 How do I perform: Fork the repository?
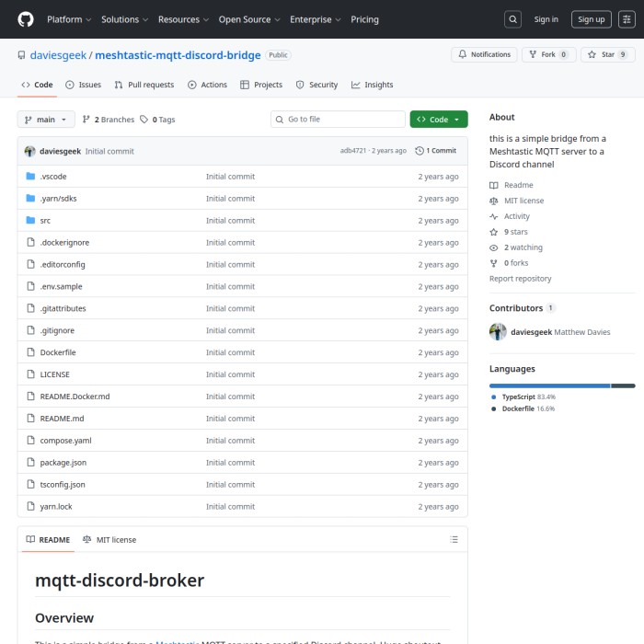[548, 55]
